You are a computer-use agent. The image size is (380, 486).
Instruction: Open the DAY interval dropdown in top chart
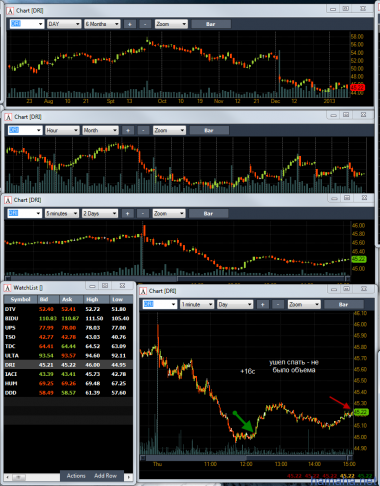(x=64, y=24)
